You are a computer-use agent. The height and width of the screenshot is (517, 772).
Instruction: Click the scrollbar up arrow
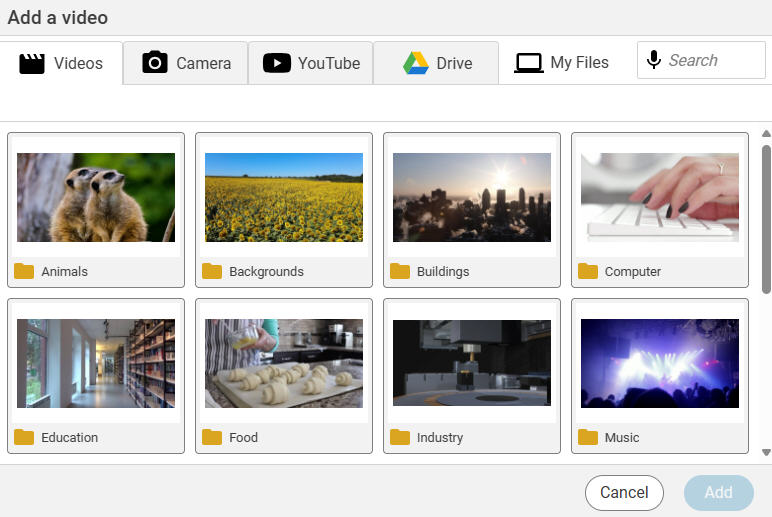[766, 134]
